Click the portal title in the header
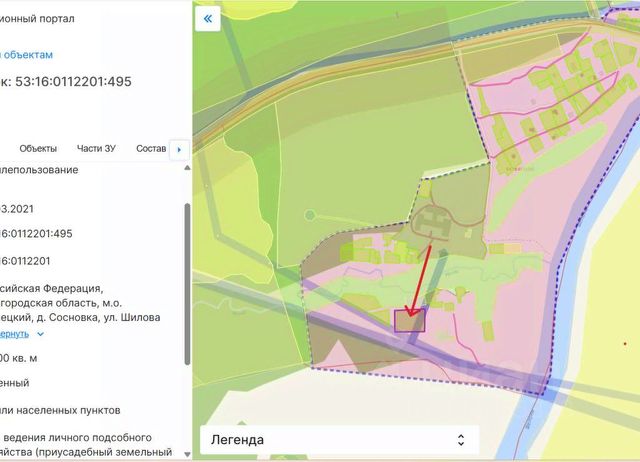Viewport: 640px width, 462px height. point(37,19)
